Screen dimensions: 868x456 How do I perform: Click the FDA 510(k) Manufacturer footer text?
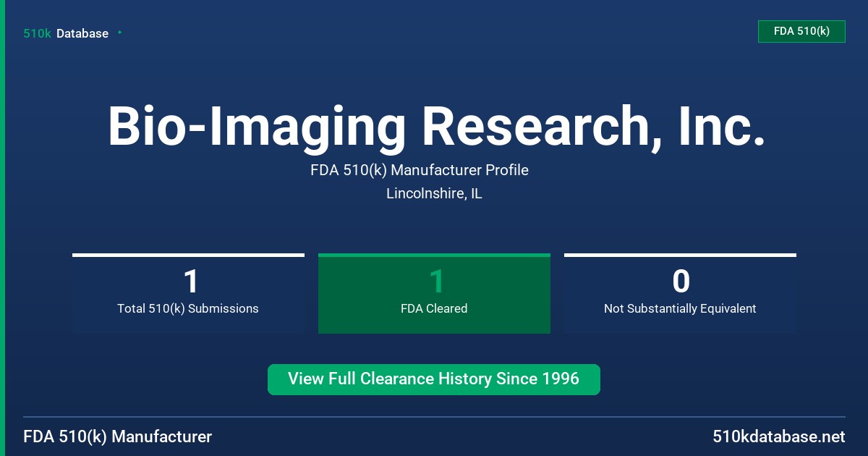pos(118,437)
